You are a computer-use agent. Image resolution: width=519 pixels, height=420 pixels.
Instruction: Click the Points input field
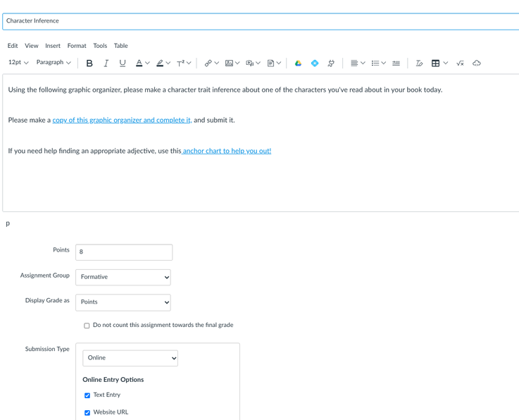(124, 252)
